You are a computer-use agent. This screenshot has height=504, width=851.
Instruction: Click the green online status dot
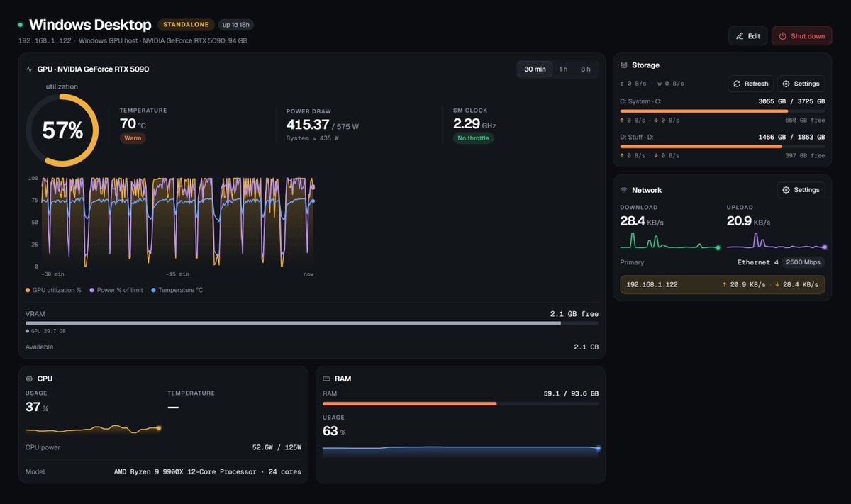click(21, 25)
